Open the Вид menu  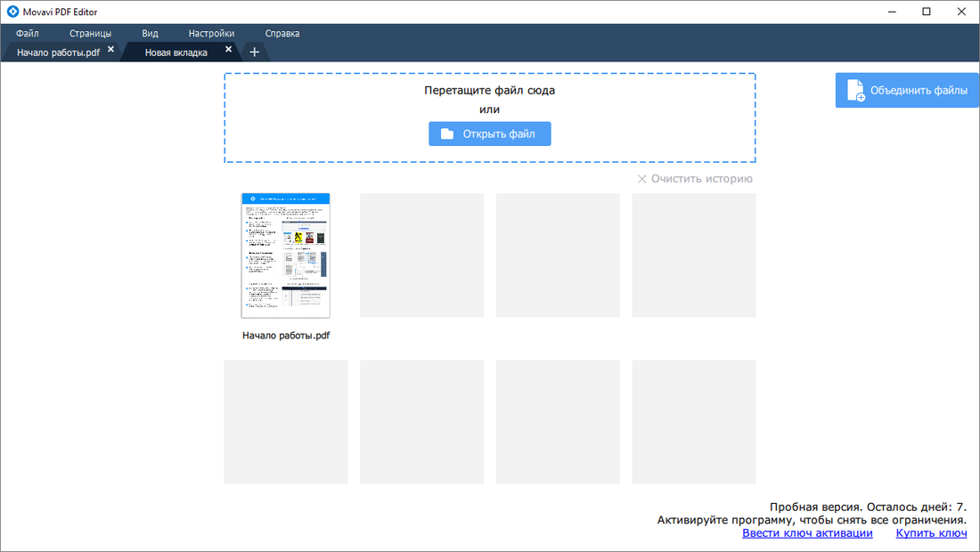click(150, 33)
